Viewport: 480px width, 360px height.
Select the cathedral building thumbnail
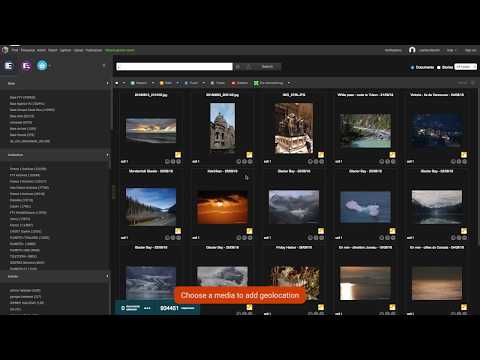222,127
